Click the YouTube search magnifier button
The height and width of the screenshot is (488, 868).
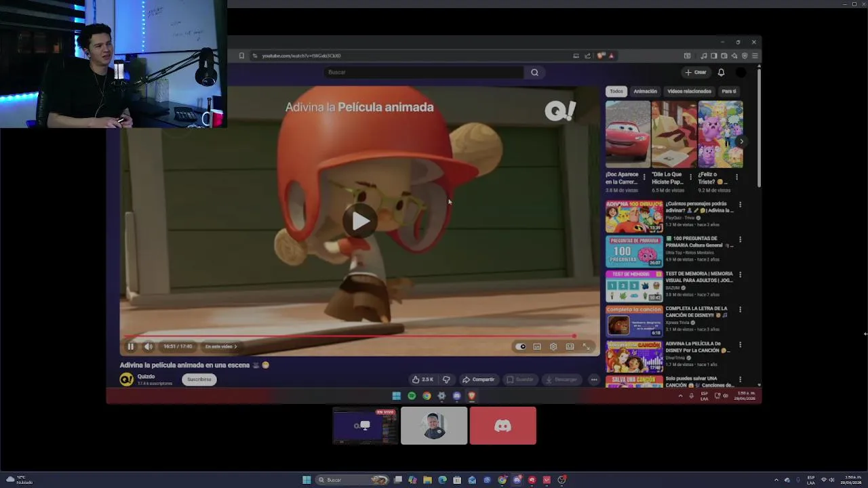534,73
